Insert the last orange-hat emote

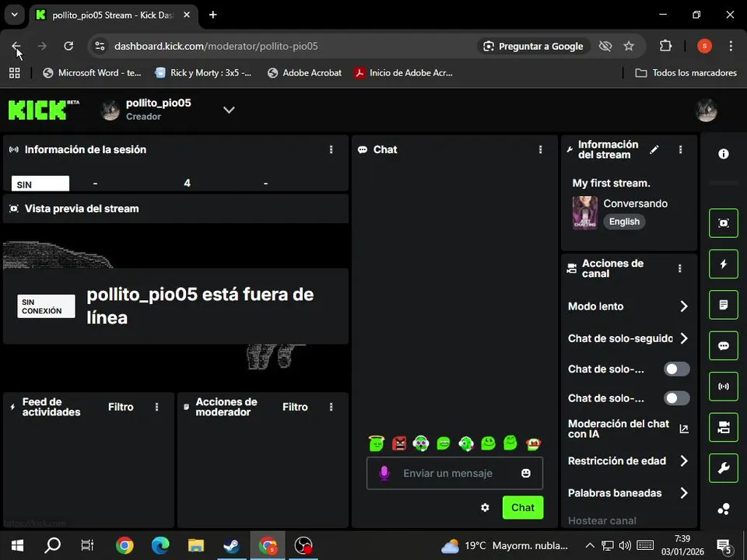[533, 443]
